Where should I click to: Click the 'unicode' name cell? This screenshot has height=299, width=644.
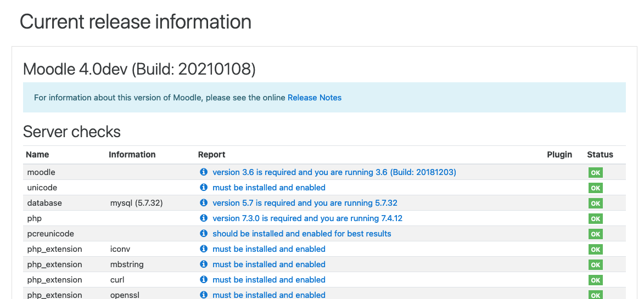pyautogui.click(x=42, y=188)
